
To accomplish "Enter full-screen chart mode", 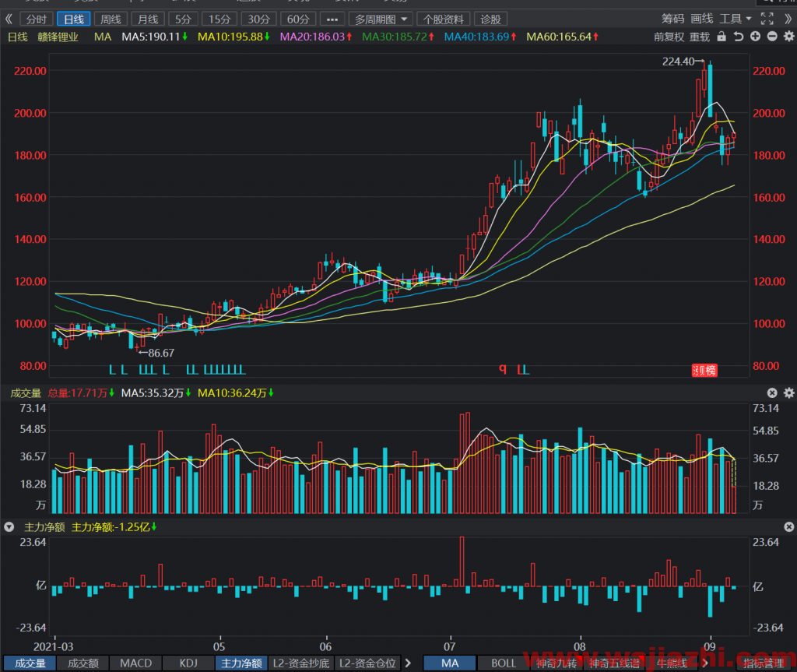I will coord(767,19).
